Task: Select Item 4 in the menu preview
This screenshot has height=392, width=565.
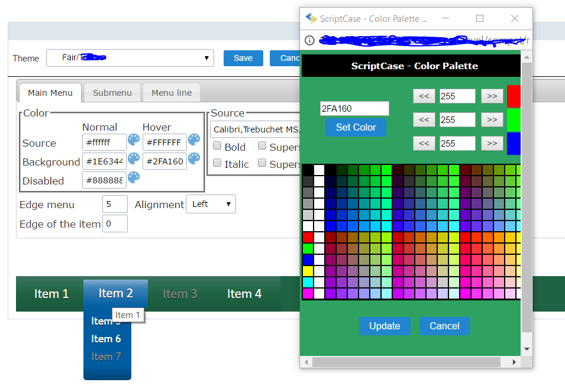Action: tap(244, 294)
